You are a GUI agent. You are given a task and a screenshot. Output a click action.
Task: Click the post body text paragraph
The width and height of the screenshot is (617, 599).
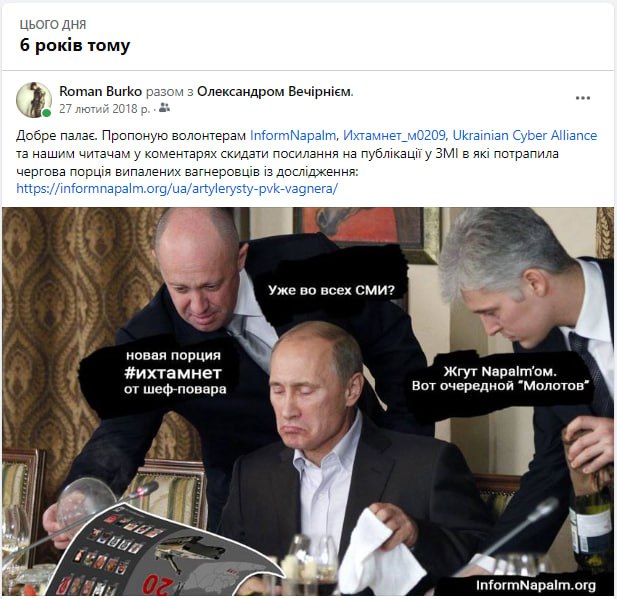point(307,162)
